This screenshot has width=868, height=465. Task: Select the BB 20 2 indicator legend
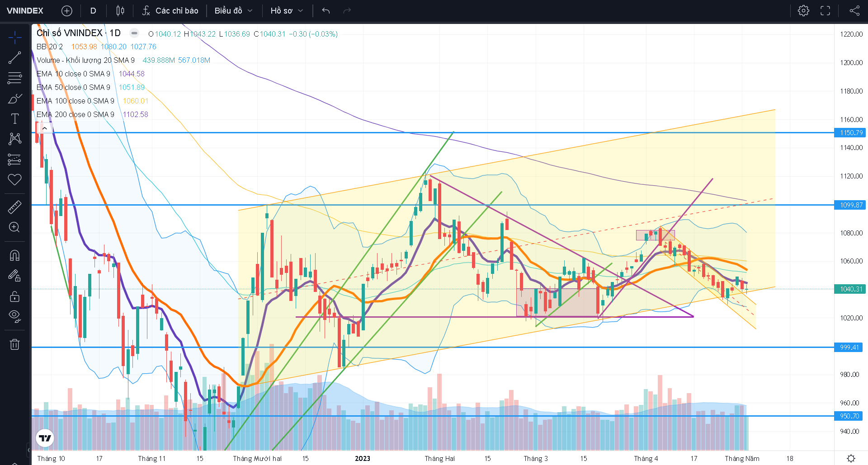tap(50, 47)
